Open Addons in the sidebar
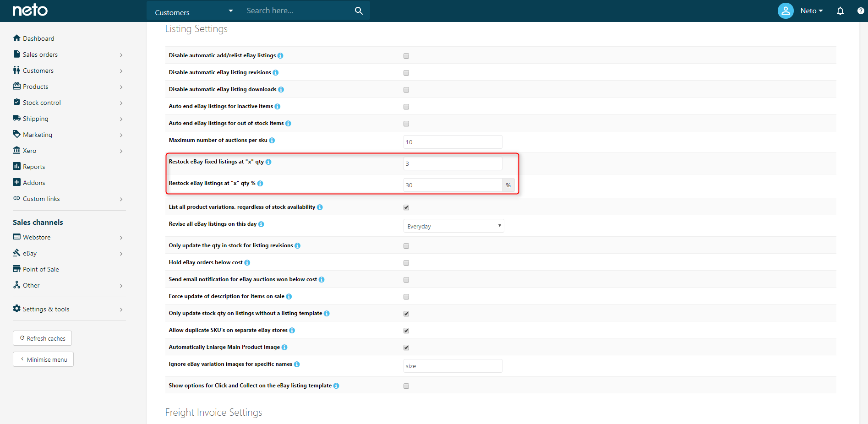 (x=34, y=183)
